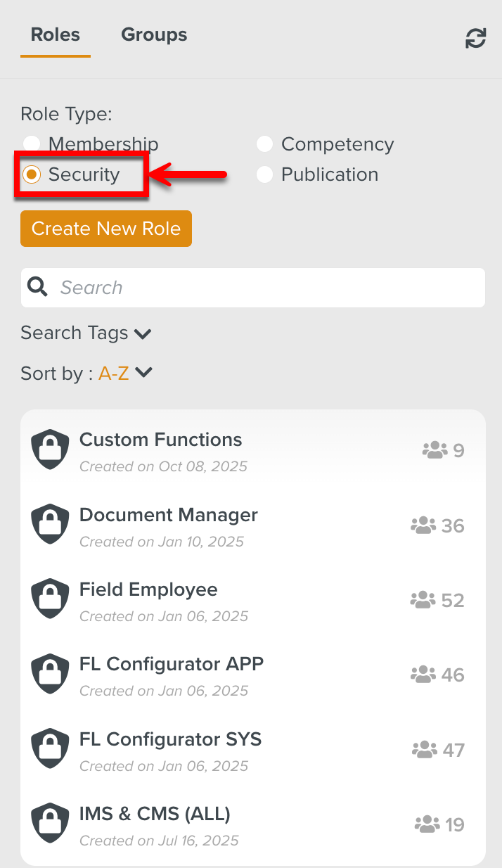Click the Custom Functions shield lock icon
Screen dimensions: 502x868
click(x=51, y=449)
